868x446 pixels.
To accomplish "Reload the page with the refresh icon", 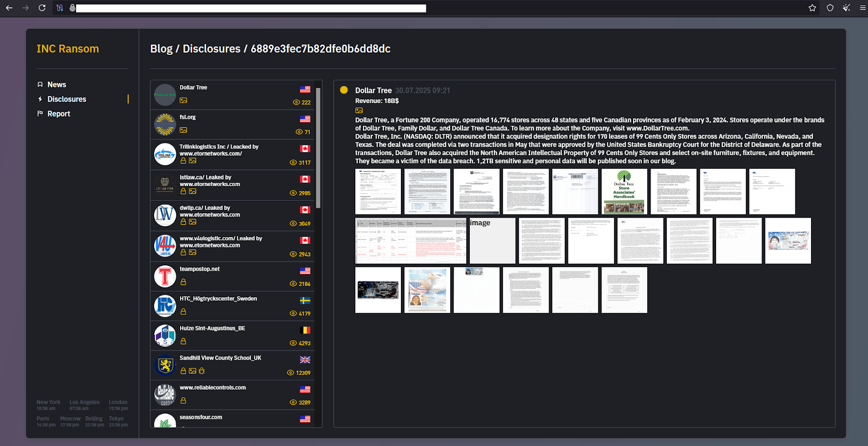I will point(42,8).
